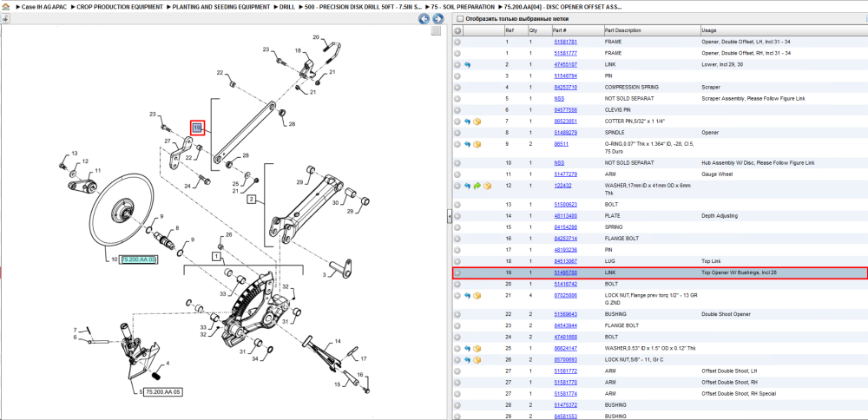
Task: Open CROP PRODUCTION EQUIPMENT breadcrumb
Action: 121,8
